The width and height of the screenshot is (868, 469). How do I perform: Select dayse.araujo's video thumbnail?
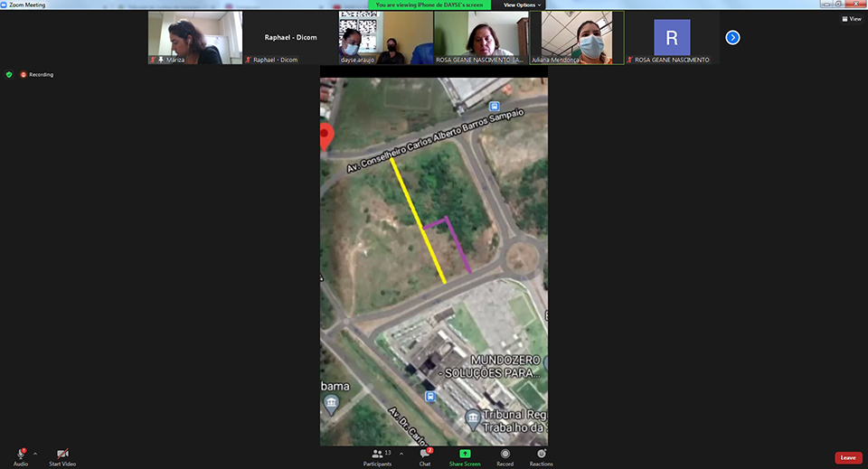point(385,37)
